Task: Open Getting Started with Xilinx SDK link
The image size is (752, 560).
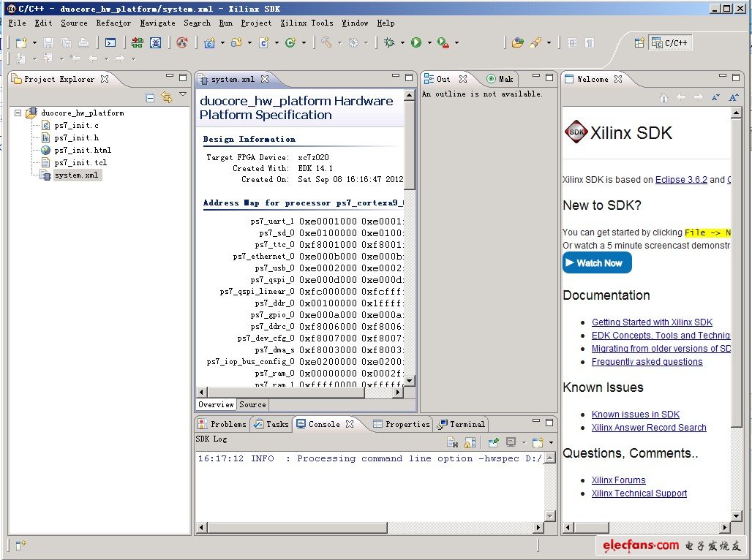Action: pyautogui.click(x=651, y=322)
